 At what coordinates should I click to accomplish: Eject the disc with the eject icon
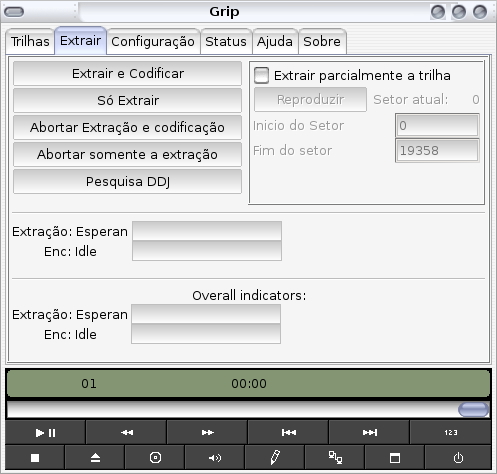point(95,457)
